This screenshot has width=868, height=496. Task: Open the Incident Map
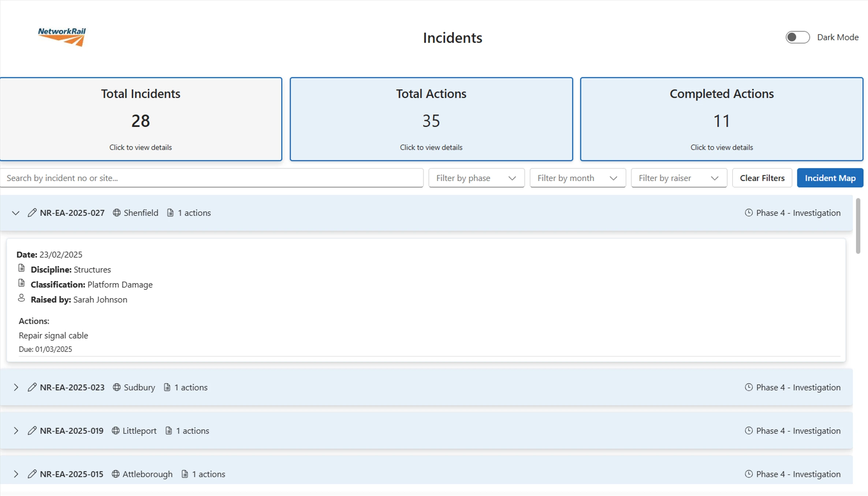tap(830, 178)
